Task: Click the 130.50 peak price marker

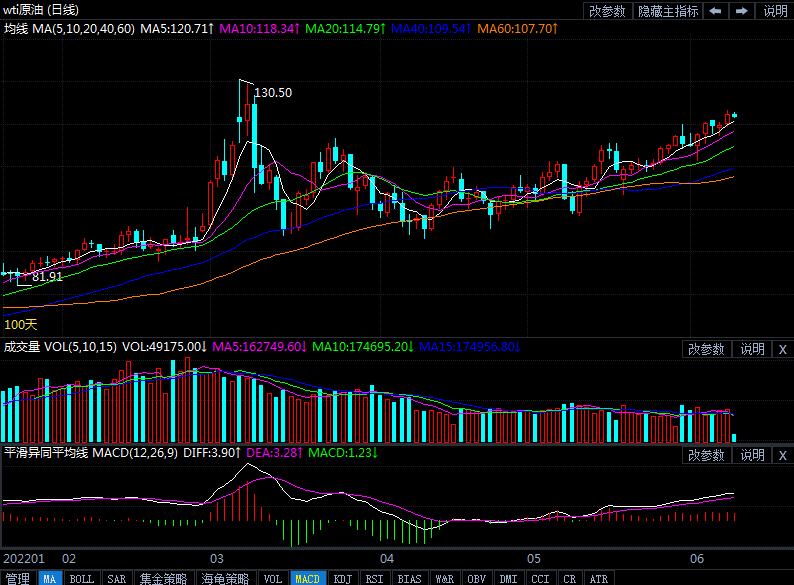Action: [273, 93]
